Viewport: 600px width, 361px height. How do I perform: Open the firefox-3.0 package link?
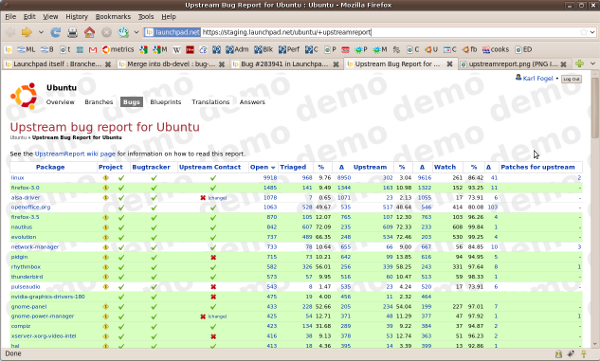pos(25,188)
